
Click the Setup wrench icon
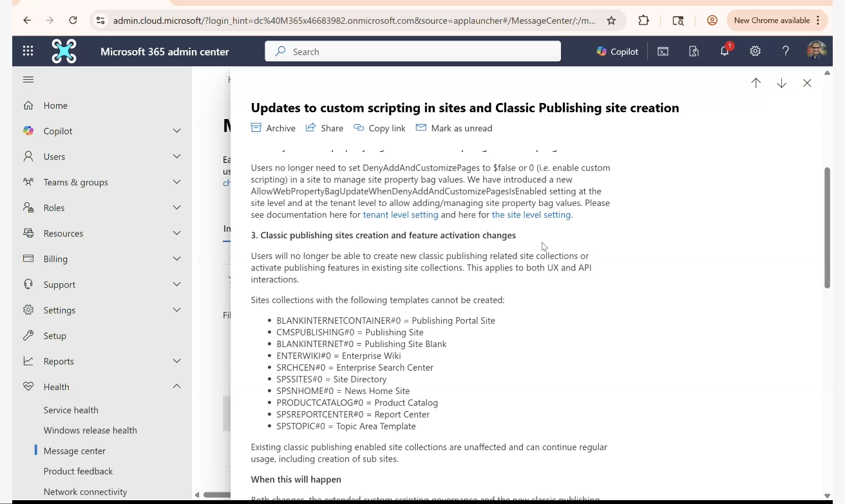click(28, 335)
